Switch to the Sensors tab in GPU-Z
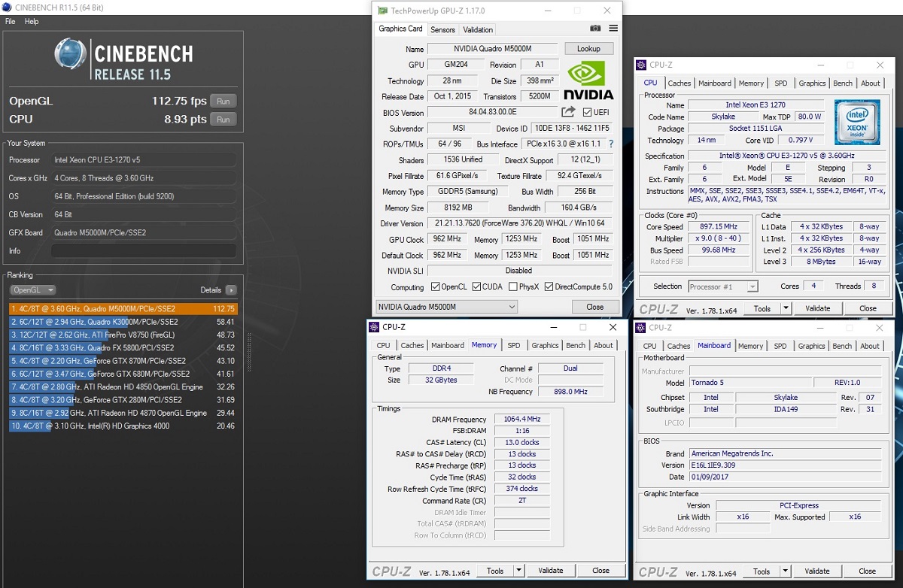This screenshot has height=588, width=903. [442, 30]
